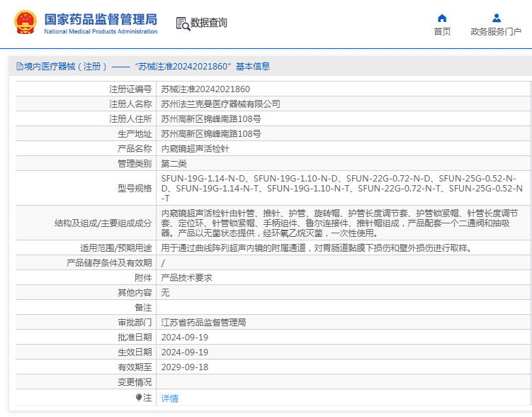Viewport: 532px width, 417px height.
Task: Click the 管理类别 label
Action: (x=135, y=164)
